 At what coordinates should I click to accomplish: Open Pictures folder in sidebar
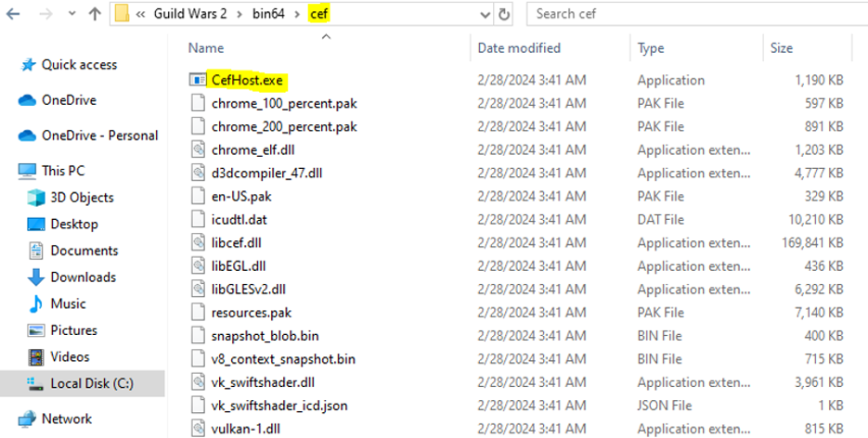(73, 330)
